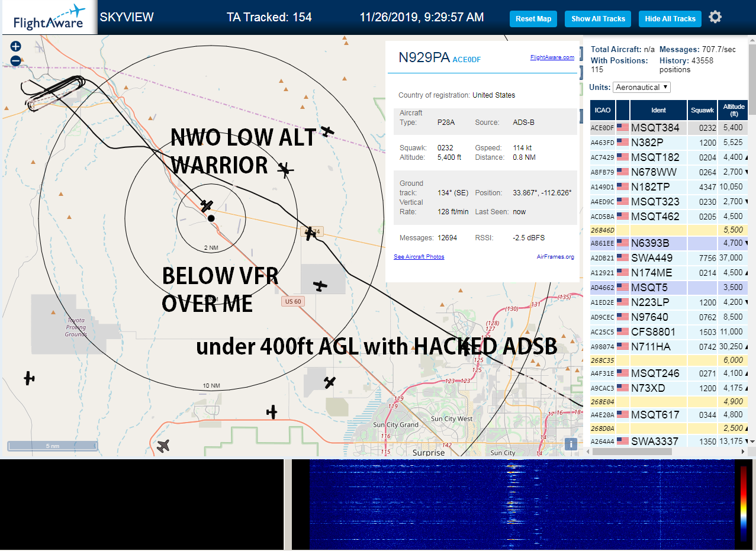Select the helicopter icon right of WARRIOR text
The image size is (756, 551).
click(285, 170)
